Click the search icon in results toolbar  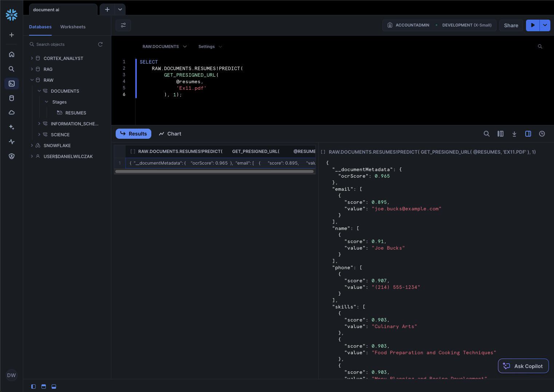(x=486, y=134)
